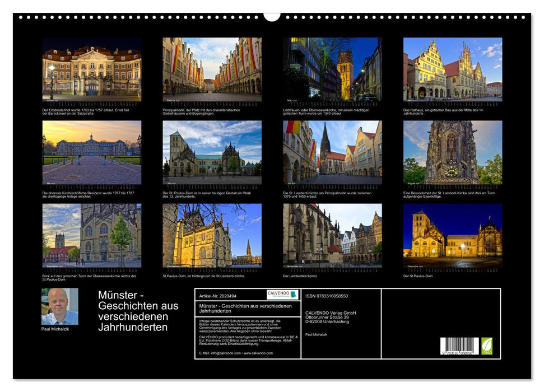View the April Rathaus photo
Image resolution: width=544 pixels, height=392 pixels.
(451, 70)
